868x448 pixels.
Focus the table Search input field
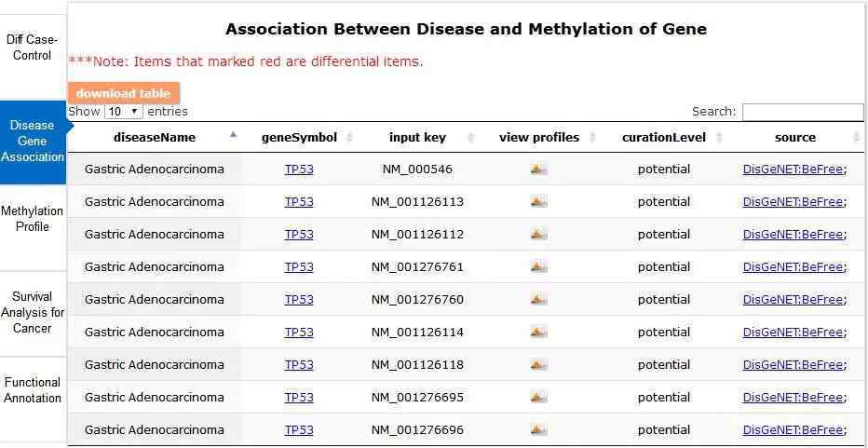(x=803, y=112)
